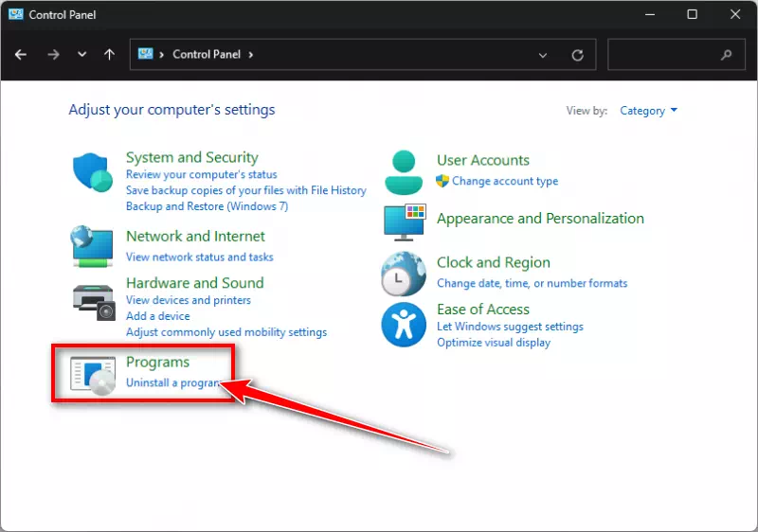Open System and Security category
The height and width of the screenshot is (532, 758).
[x=192, y=157]
